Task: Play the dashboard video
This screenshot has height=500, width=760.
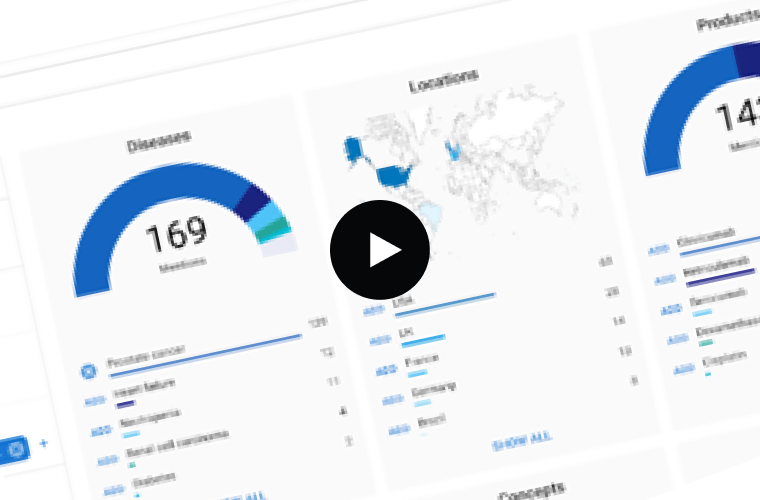Action: (x=379, y=250)
